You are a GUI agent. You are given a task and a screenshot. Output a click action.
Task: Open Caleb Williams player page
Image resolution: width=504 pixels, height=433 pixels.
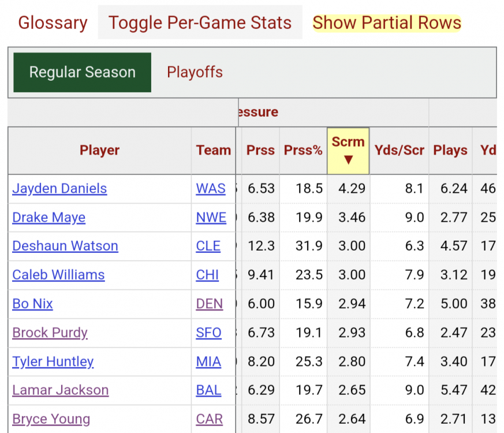(58, 275)
